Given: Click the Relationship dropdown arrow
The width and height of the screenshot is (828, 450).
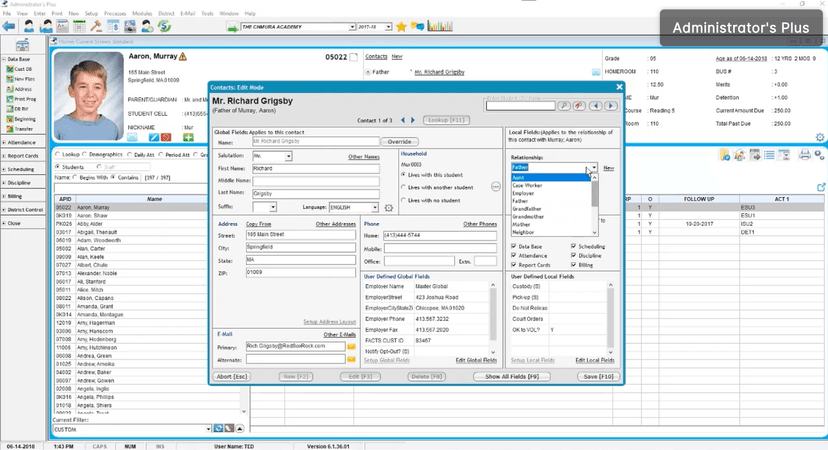Looking at the screenshot, I should pos(594,167).
